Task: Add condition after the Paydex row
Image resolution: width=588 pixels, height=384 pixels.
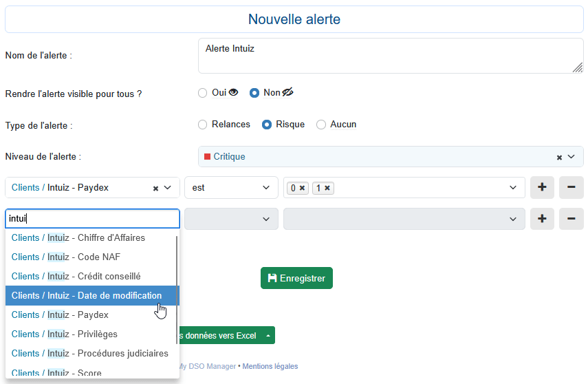Action: 542,187
